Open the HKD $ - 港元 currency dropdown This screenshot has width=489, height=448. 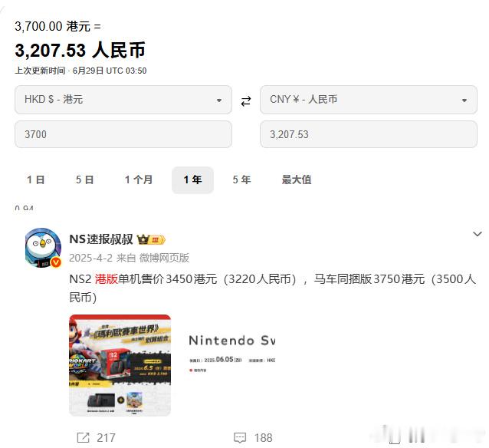pyautogui.click(x=123, y=100)
